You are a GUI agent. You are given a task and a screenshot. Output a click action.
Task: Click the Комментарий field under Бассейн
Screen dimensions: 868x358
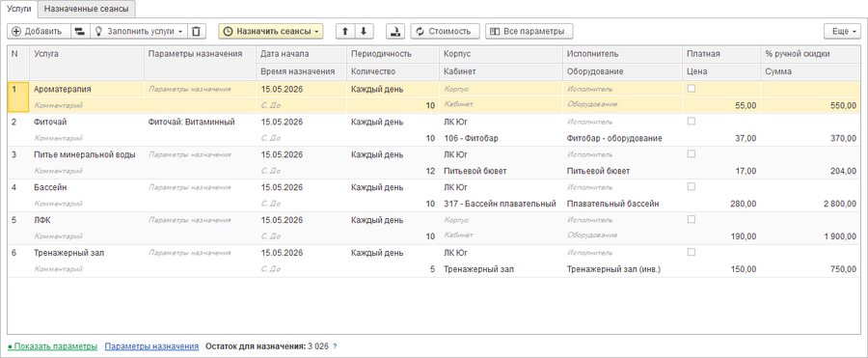click(x=87, y=204)
